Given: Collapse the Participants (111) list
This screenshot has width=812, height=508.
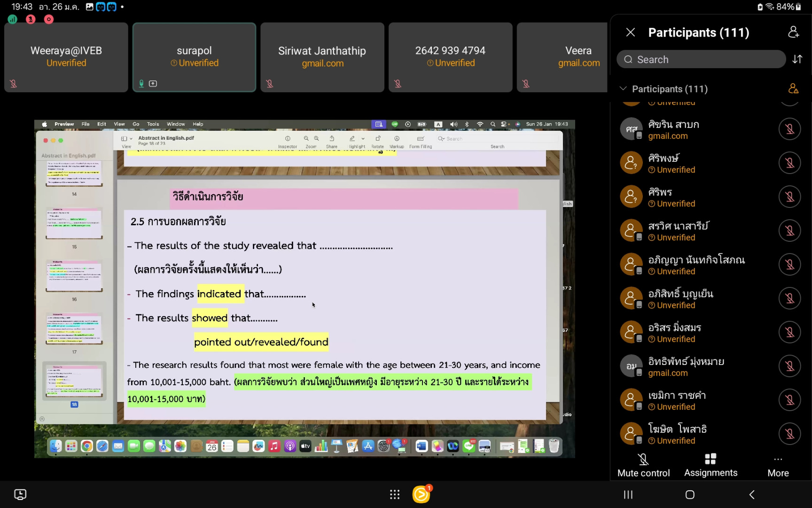Looking at the screenshot, I should point(623,89).
